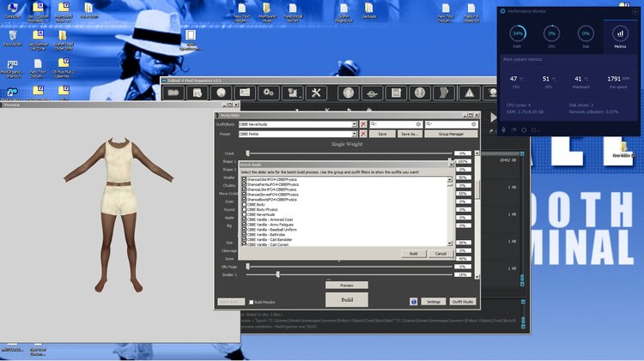The image size is (644, 361).
Task: Select the CBBE Vanilla - Cait Corset row
Action: pos(343,244)
